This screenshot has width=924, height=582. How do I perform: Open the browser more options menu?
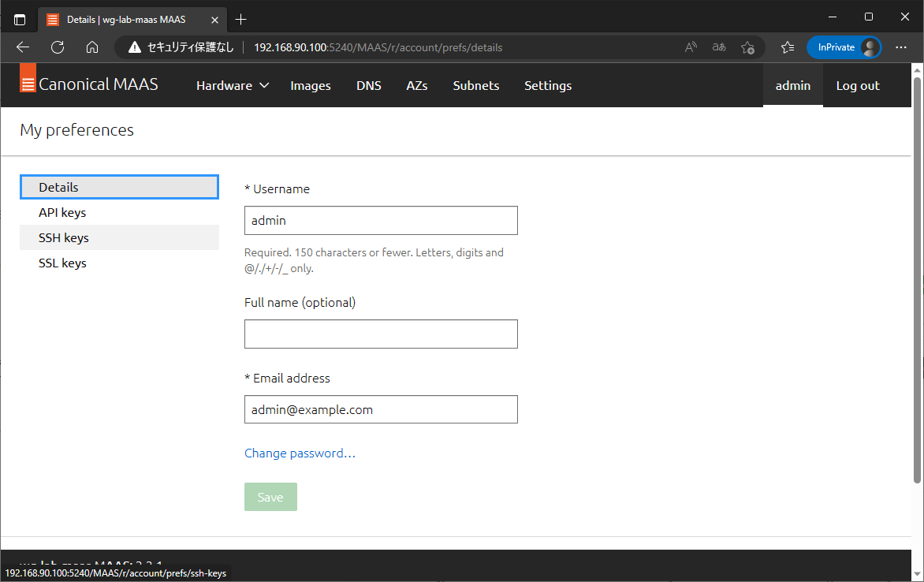901,47
